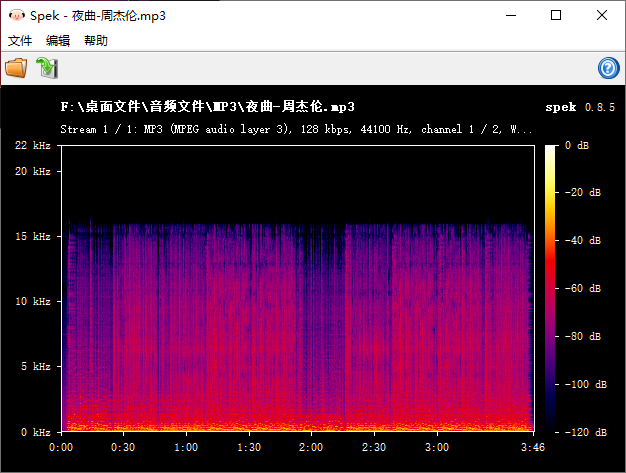Click the window title Spek - 夜曲-周杰伦.mp3
The width and height of the screenshot is (626, 473).
[98, 16]
